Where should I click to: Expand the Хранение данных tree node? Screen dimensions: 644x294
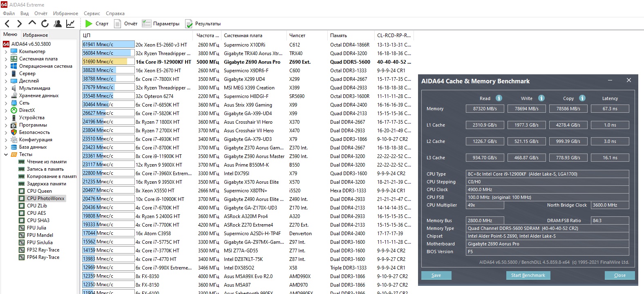pyautogui.click(x=6, y=96)
